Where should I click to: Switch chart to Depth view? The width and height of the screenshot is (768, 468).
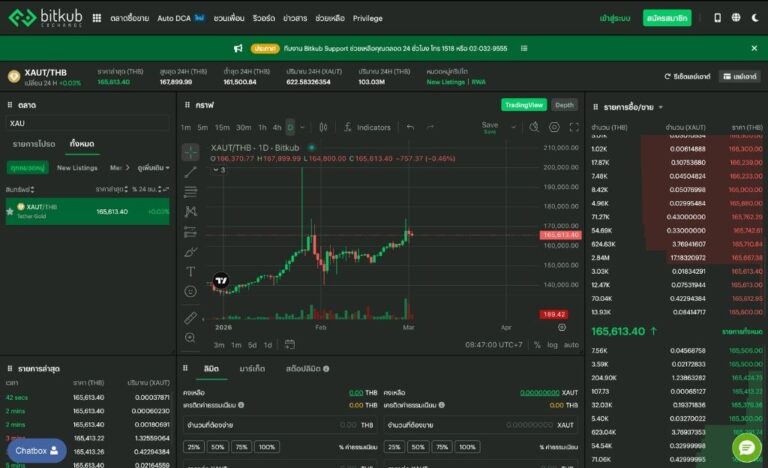[564, 105]
